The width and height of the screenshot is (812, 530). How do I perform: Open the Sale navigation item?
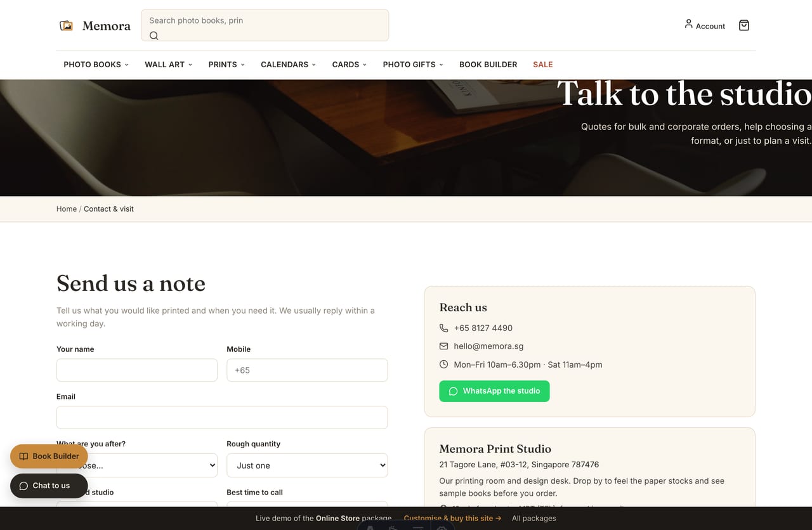542,65
